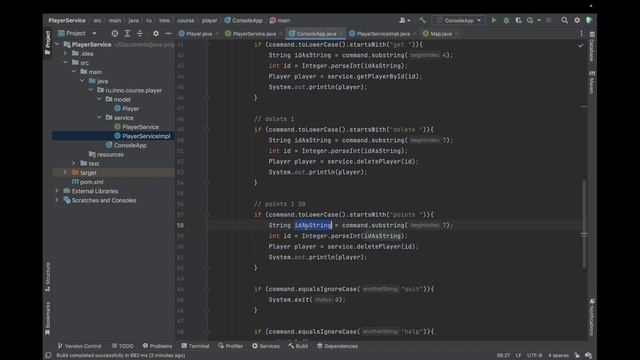
Task: Expand the .idea folder
Action: (x=65, y=53)
